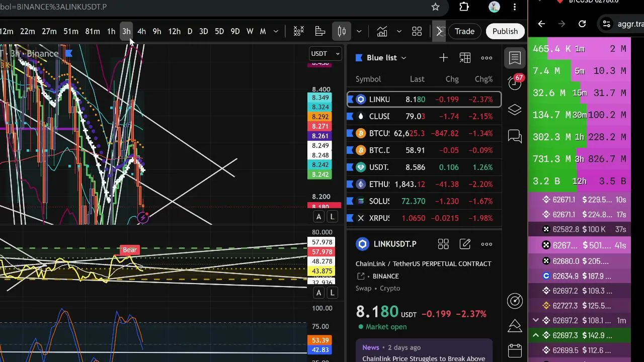
Task: Switch chart to 27m interval
Action: [x=49, y=32]
